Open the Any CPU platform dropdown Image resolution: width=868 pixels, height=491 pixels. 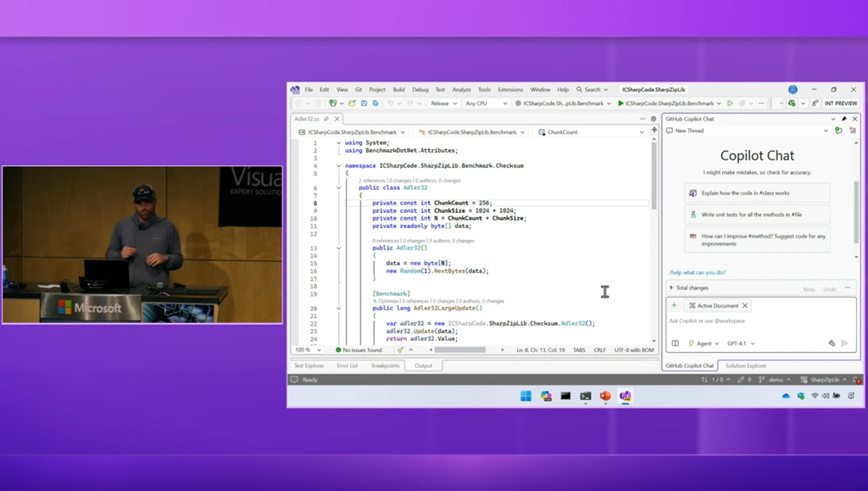click(486, 103)
